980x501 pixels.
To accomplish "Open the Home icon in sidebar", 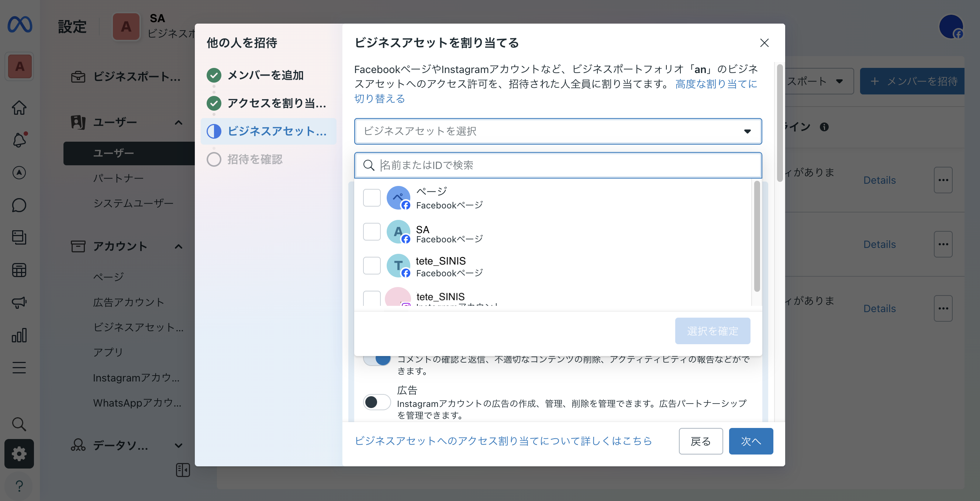I will click(x=19, y=107).
